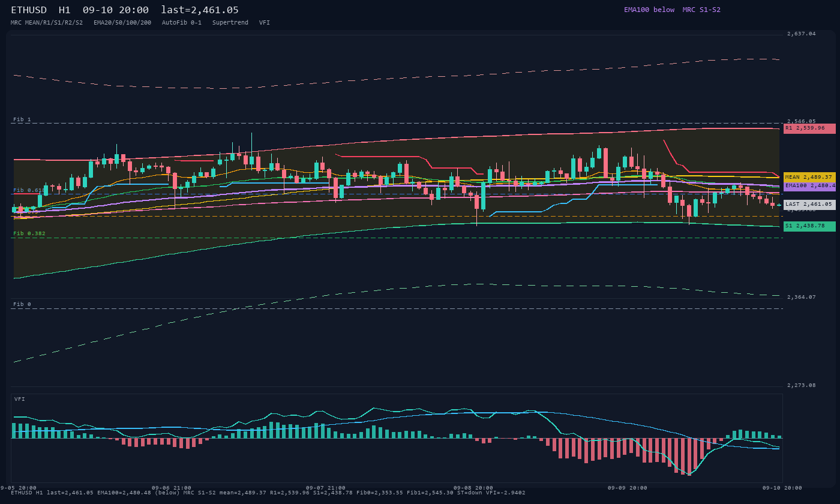Screen dimensions: 840x504
Task: Select the VFI label in the indicator list
Action: [265, 22]
